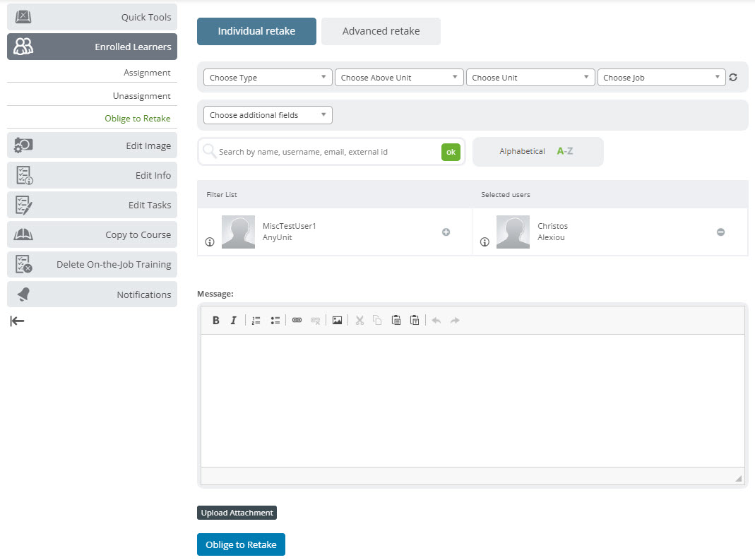Screen dimensions: 755x560
Task: Open Copy to Course in sidebar
Action: pyautogui.click(x=92, y=234)
